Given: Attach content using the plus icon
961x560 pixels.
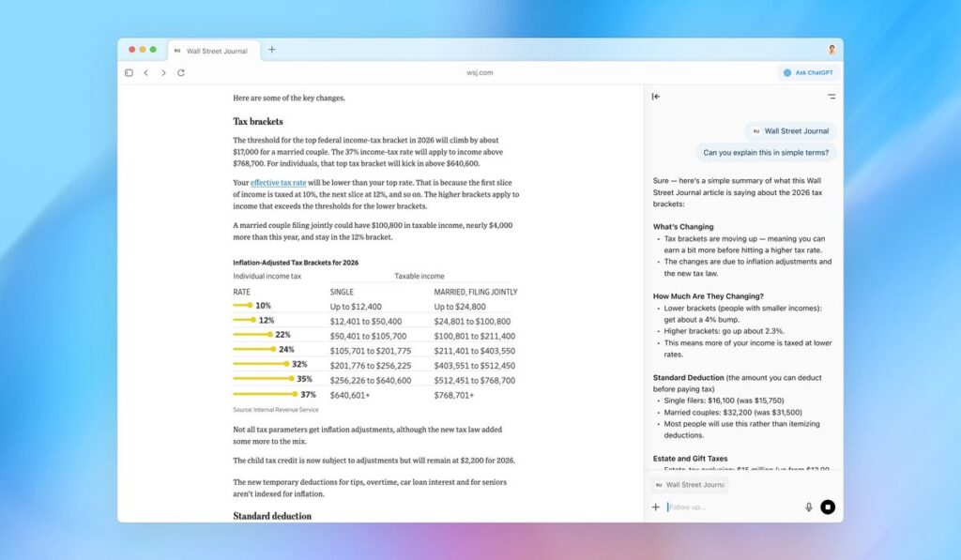Looking at the screenshot, I should coord(655,507).
